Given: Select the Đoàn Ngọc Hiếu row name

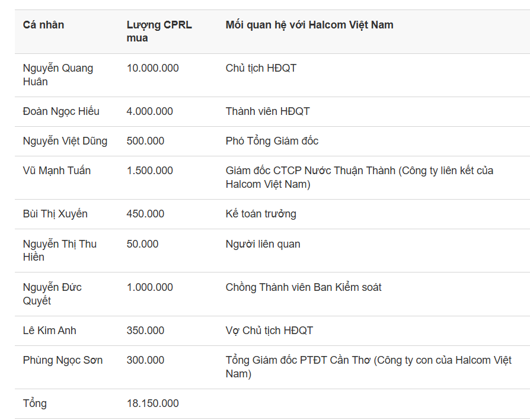Looking at the screenshot, I should (61, 111).
